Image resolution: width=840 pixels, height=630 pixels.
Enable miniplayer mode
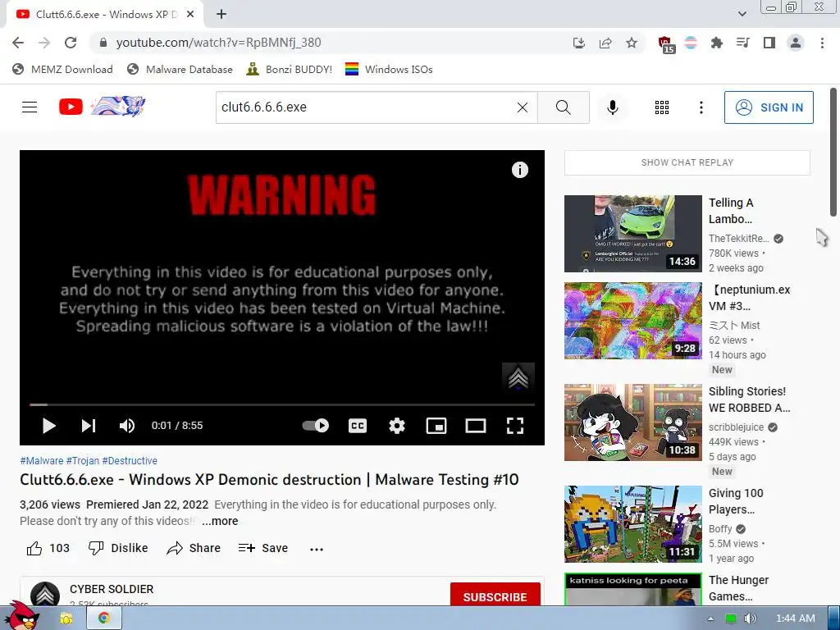click(436, 426)
